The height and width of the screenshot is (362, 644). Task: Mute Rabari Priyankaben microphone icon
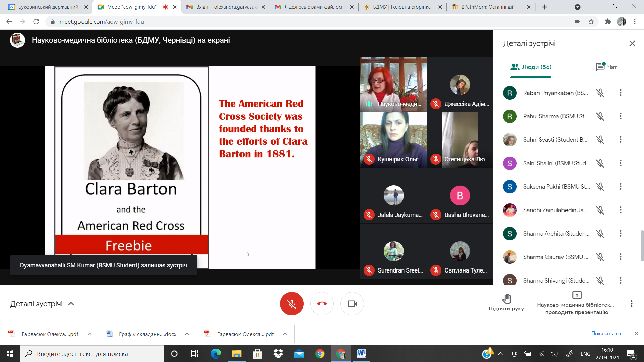(x=600, y=93)
